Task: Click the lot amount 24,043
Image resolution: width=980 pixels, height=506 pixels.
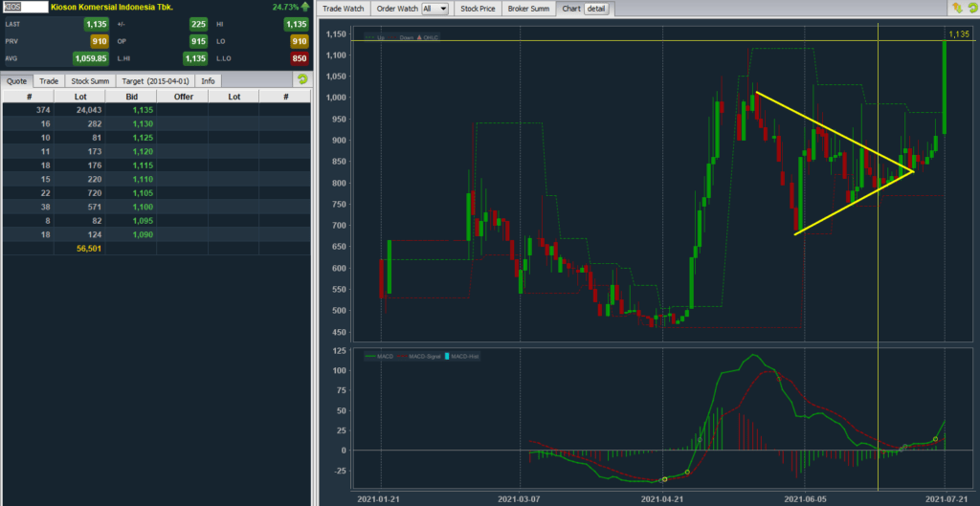Action: (x=89, y=110)
